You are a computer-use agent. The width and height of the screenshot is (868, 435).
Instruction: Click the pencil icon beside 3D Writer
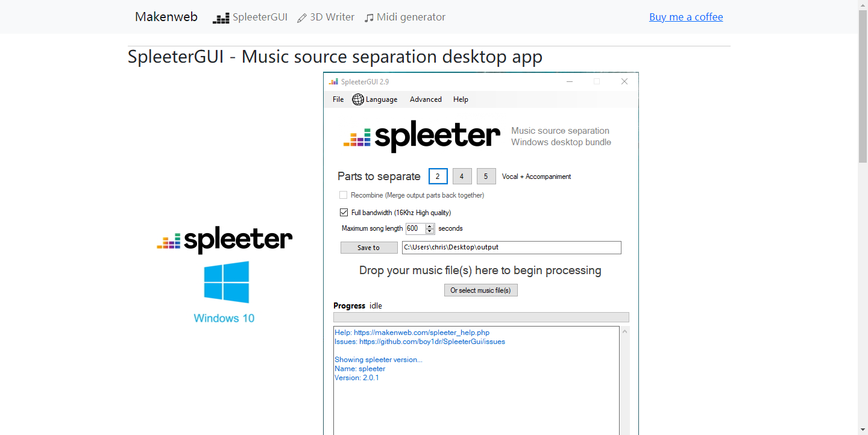coord(302,18)
